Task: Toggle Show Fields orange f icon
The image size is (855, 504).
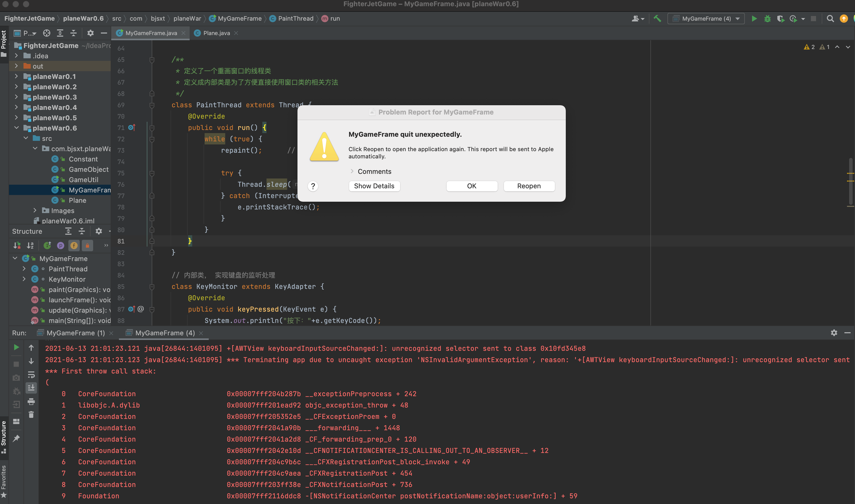Action: (x=74, y=245)
